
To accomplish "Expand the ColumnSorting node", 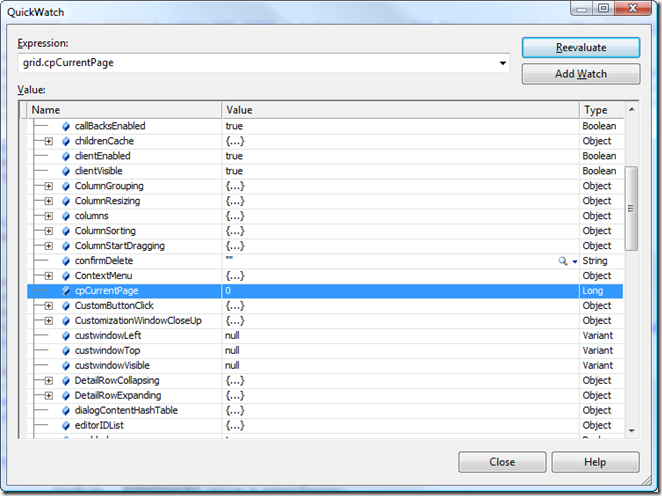I will [49, 231].
